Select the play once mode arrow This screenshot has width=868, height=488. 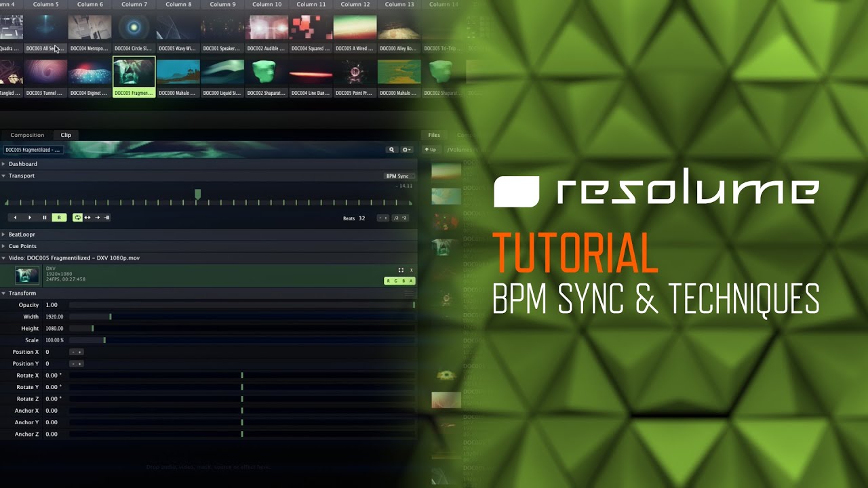(97, 218)
